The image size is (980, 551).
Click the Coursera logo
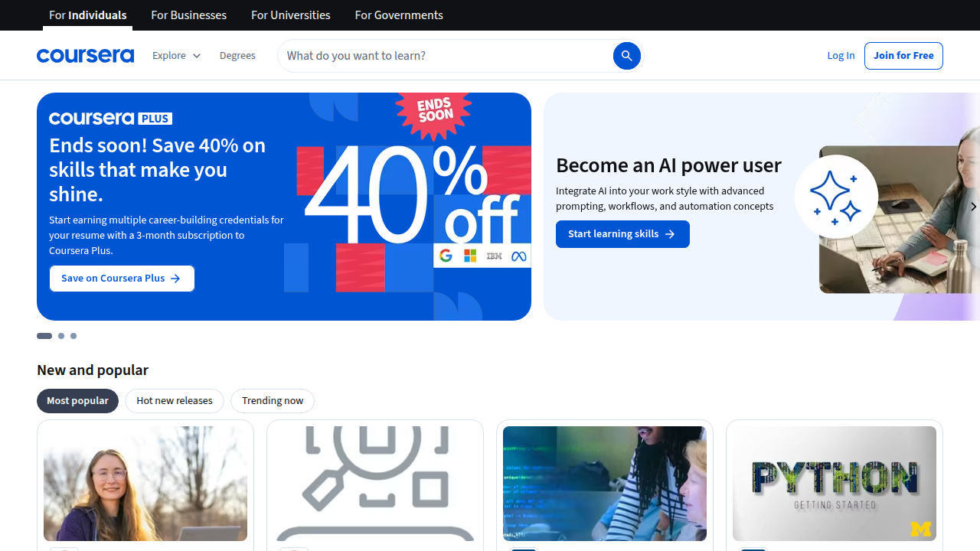(85, 56)
